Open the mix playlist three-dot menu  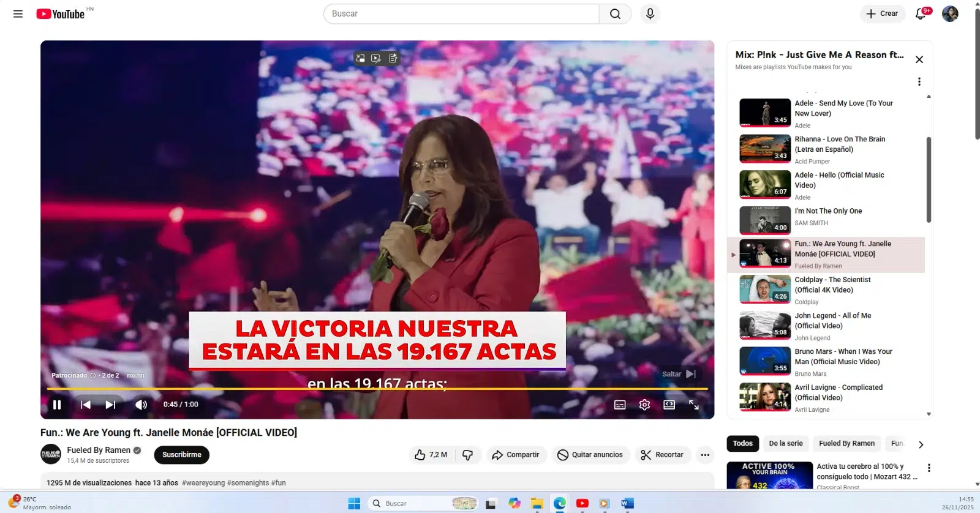coord(919,81)
